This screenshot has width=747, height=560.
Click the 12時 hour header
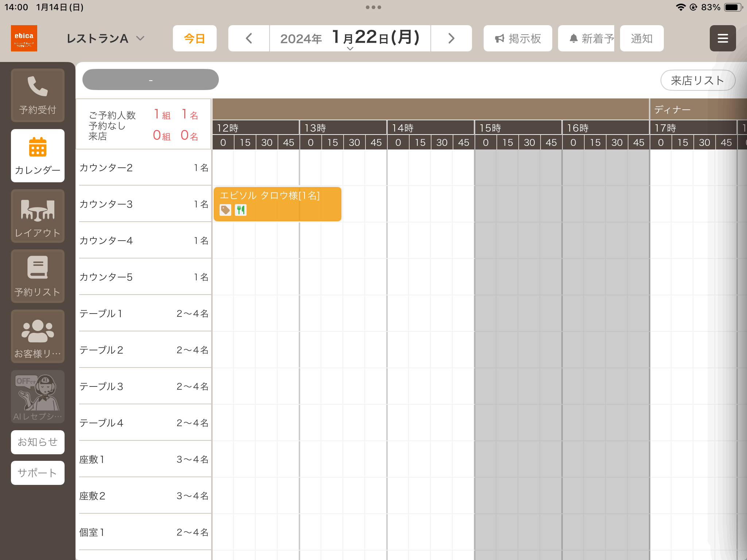(256, 128)
